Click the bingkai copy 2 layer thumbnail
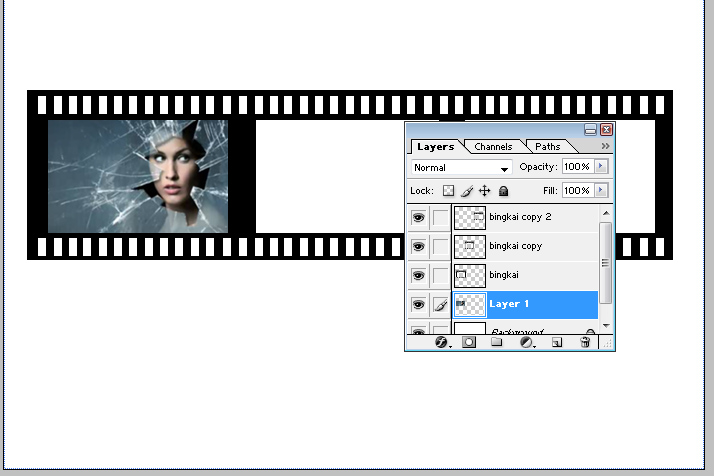The image size is (714, 476). [x=470, y=217]
